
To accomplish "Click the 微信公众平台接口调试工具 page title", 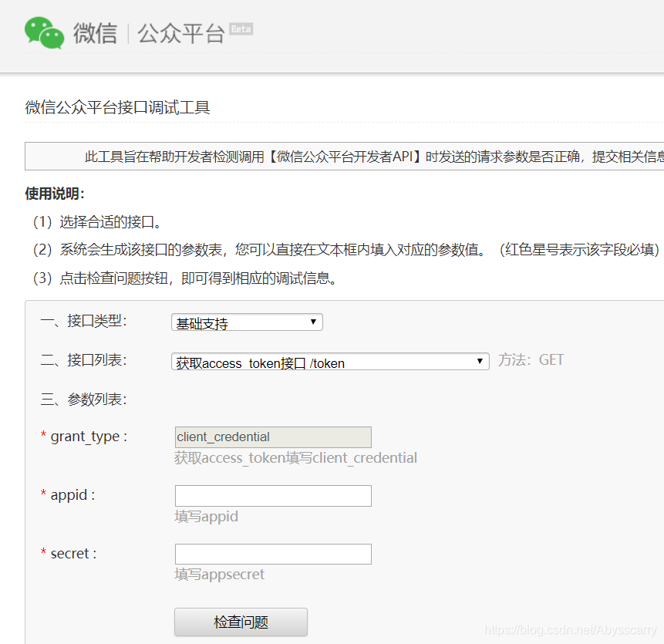I will 117,107.
